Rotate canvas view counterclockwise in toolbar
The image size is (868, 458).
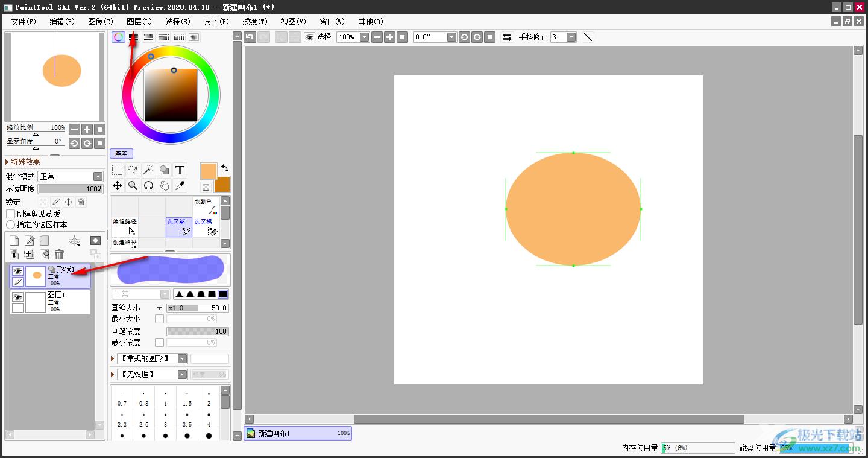(464, 37)
